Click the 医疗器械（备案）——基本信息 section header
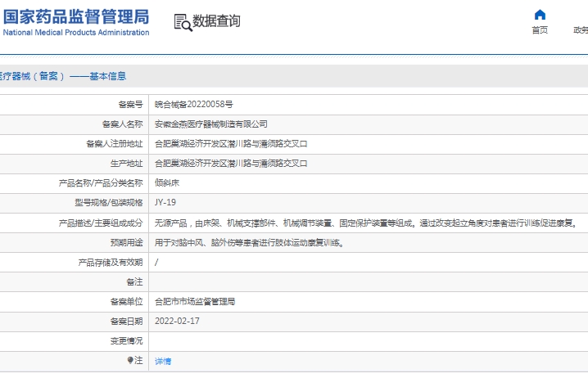This screenshot has width=588, height=378. click(x=62, y=76)
